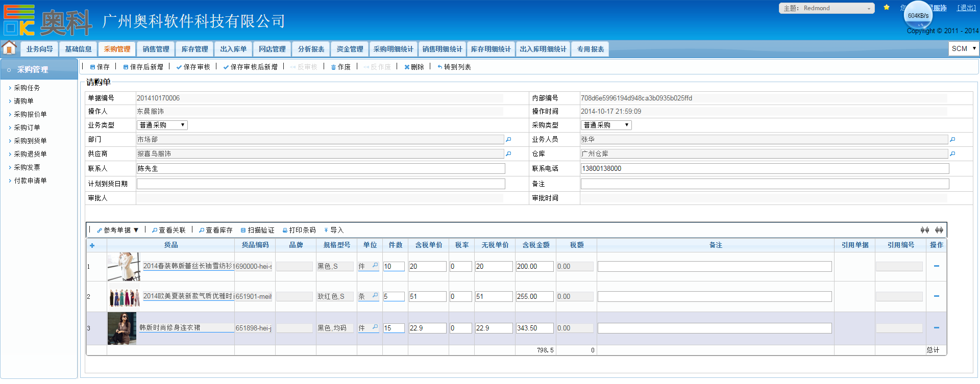The width and height of the screenshot is (980, 384).
Task: Open supplier lookup magnifier icon
Action: point(508,153)
